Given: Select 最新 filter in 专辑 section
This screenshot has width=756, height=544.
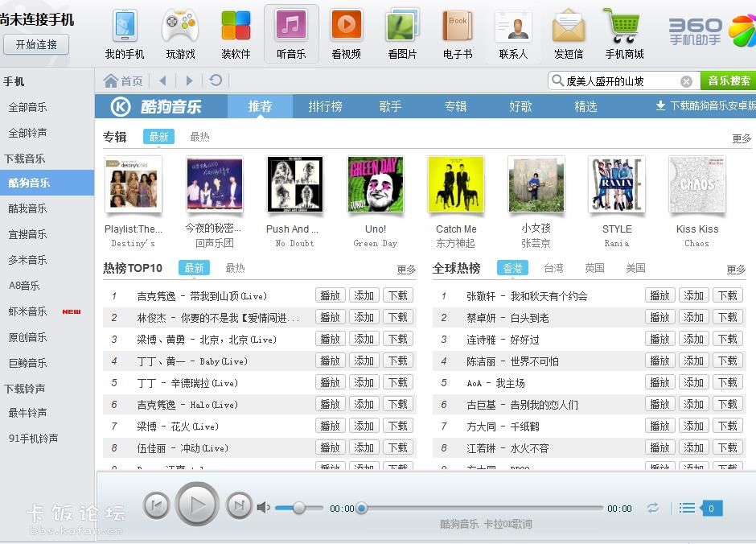Looking at the screenshot, I should coord(158,137).
